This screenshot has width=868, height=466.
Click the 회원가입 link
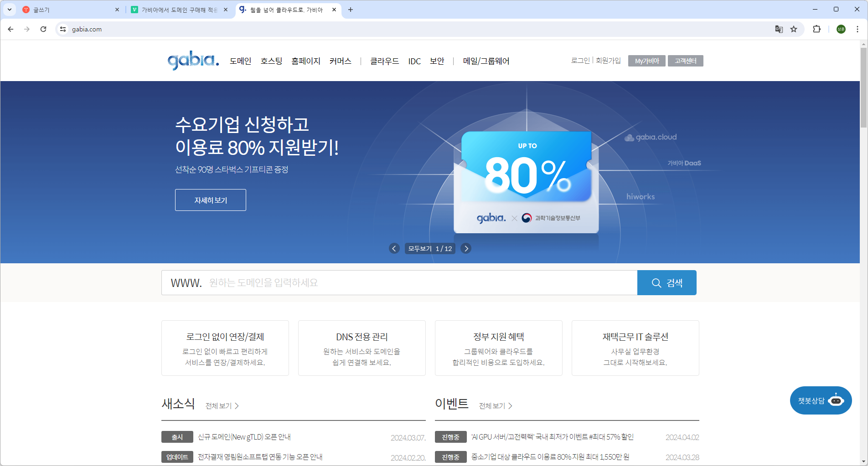pos(608,61)
